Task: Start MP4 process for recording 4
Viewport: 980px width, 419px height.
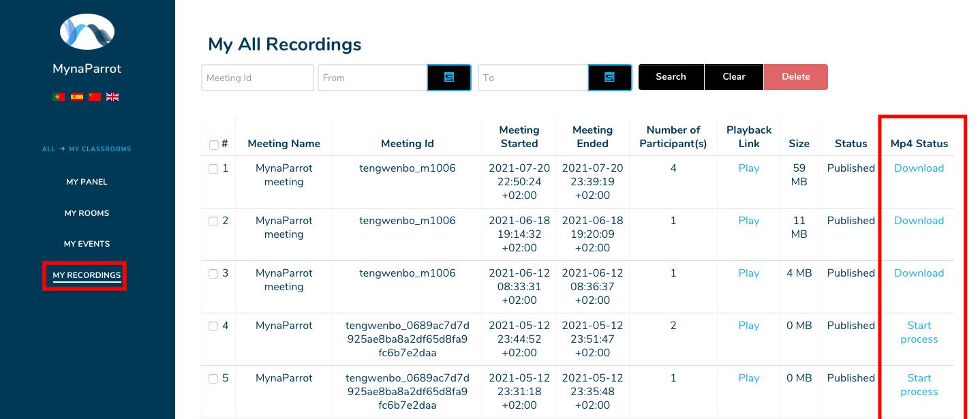Action: [x=919, y=332]
